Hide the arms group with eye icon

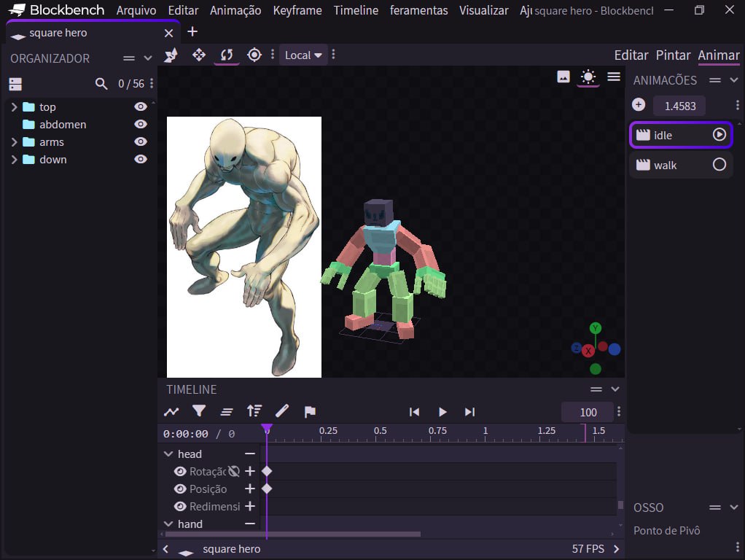(141, 141)
